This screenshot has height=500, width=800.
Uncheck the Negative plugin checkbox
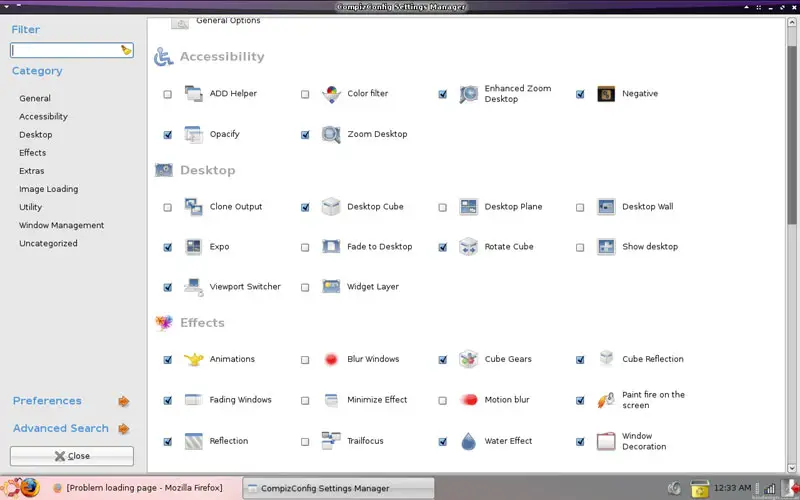580,94
